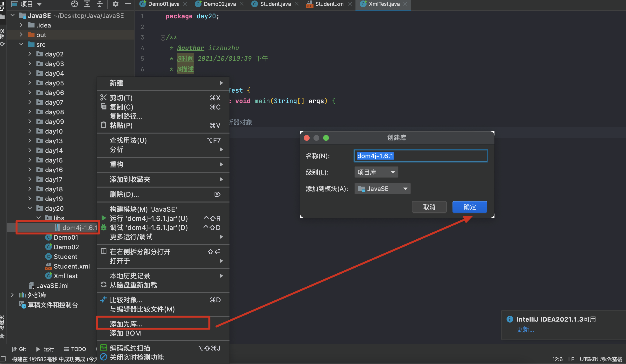This screenshot has width=626, height=364.
Task: Expand the day19 folder
Action: pos(30,198)
